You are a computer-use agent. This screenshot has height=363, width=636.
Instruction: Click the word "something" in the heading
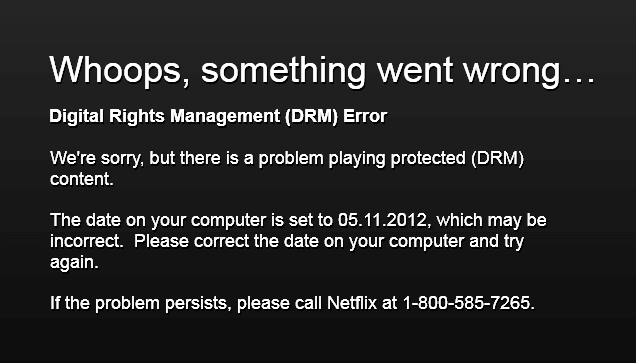(283, 71)
